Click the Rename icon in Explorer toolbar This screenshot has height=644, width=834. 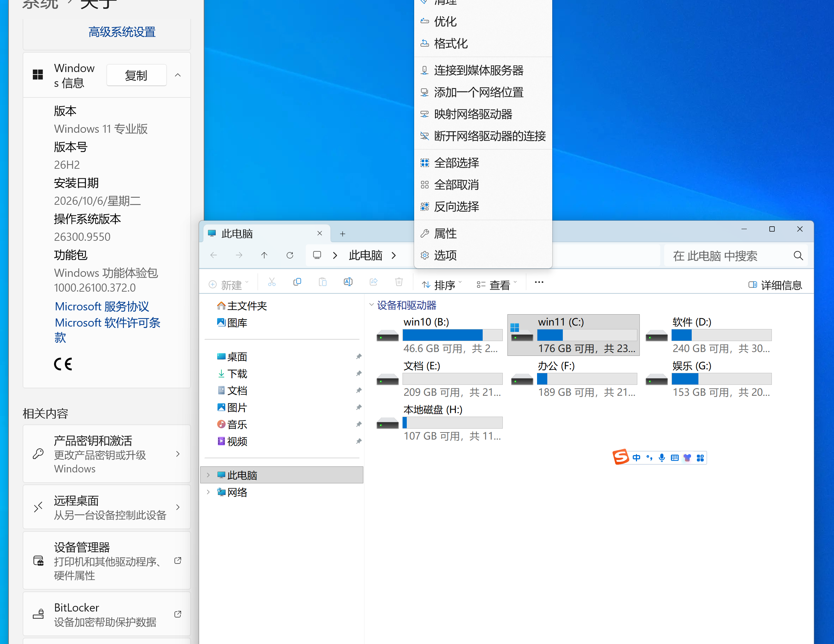coord(348,282)
